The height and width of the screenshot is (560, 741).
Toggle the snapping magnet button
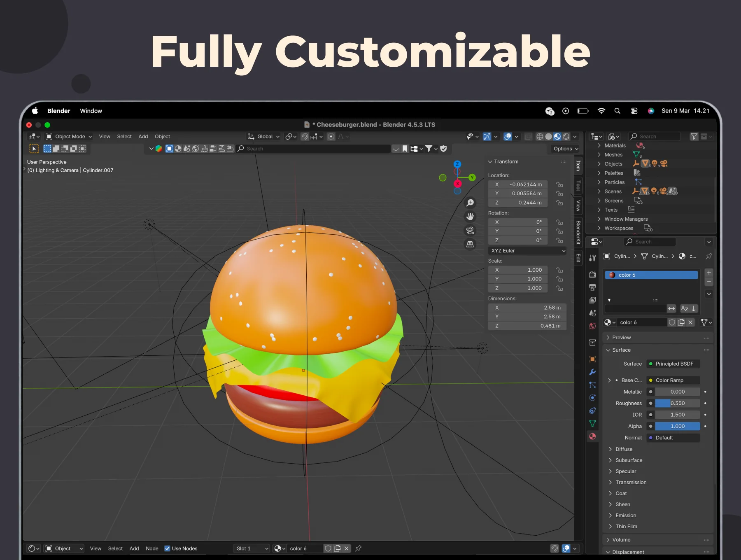click(305, 137)
